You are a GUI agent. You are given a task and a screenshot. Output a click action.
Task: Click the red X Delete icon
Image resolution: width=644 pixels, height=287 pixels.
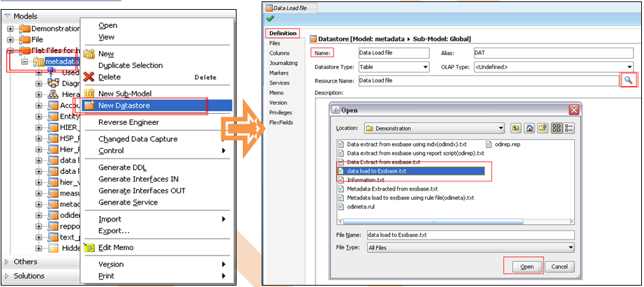point(89,77)
